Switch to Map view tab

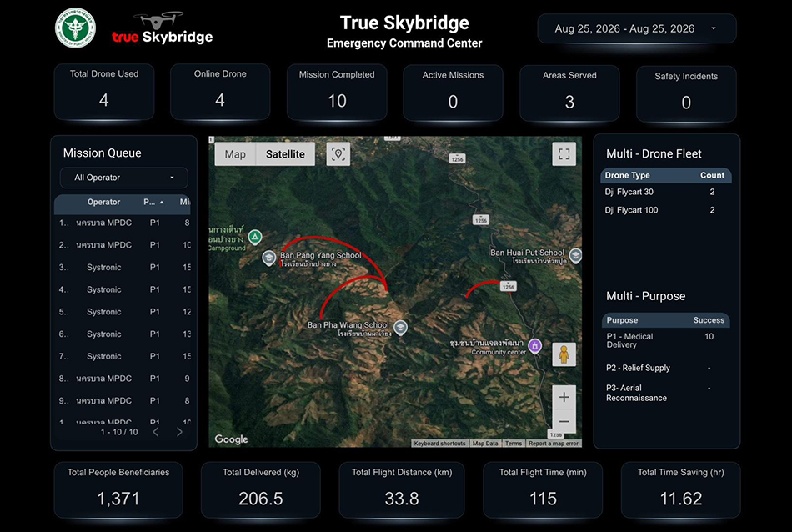coord(235,154)
